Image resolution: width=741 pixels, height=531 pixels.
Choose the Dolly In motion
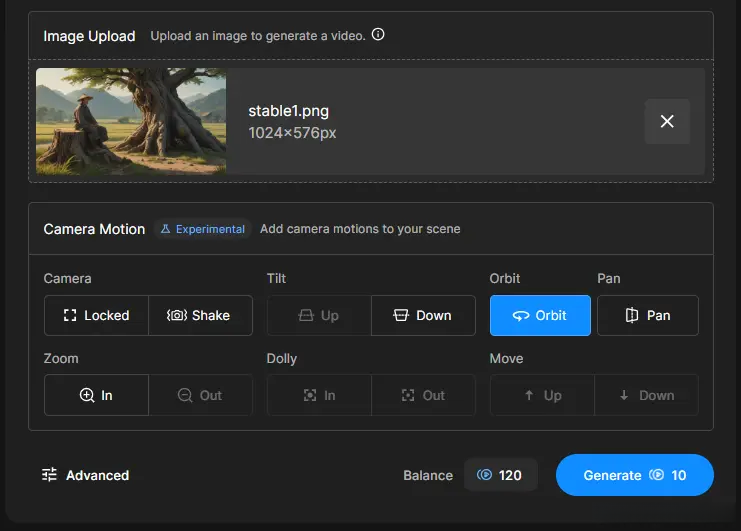point(319,395)
